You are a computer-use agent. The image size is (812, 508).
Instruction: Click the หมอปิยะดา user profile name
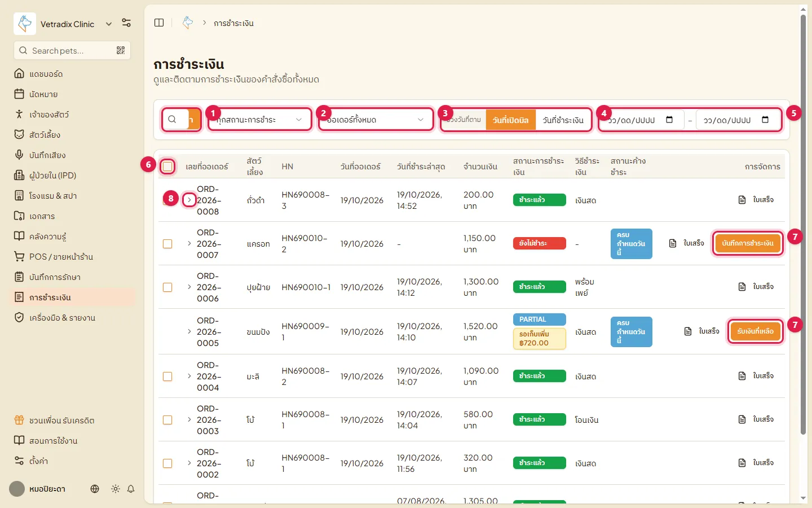point(47,489)
